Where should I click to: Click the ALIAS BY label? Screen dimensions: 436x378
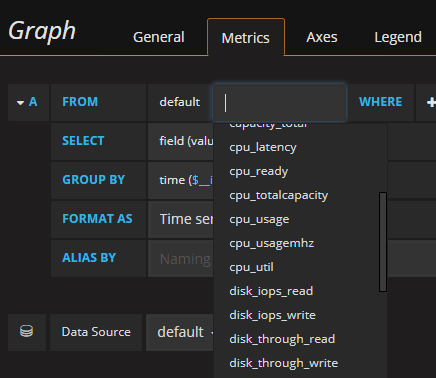click(x=89, y=258)
